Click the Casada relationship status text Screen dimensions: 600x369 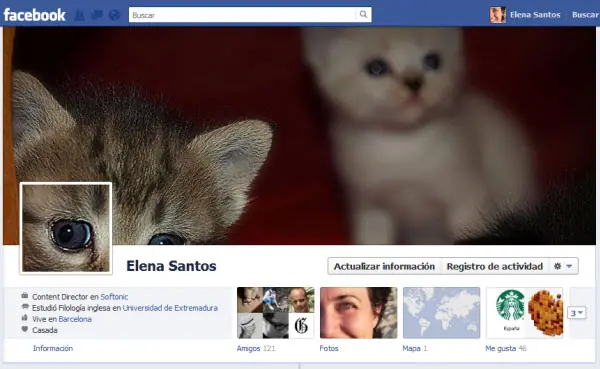45,330
